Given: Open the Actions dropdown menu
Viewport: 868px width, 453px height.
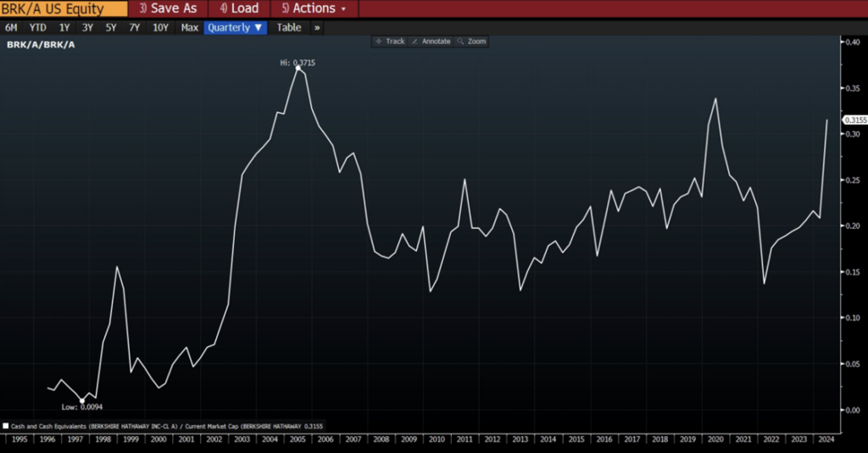Looking at the screenshot, I should (x=314, y=8).
